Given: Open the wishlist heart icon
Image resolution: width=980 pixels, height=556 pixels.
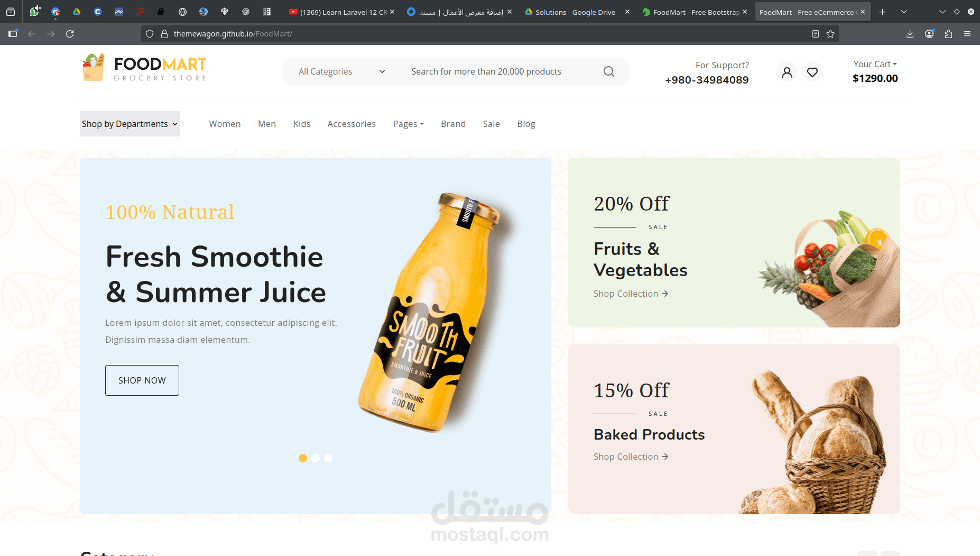Looking at the screenshot, I should click(812, 72).
